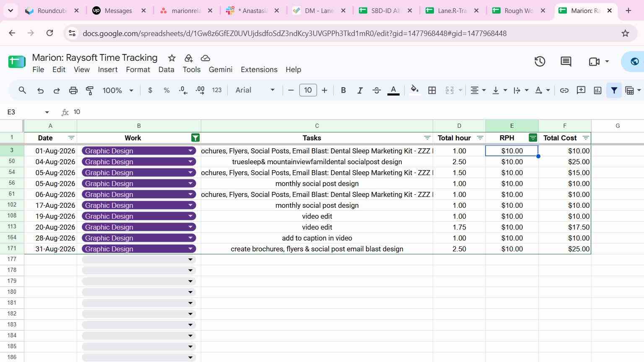
Task: Increase font size with plus button
Action: click(324, 90)
